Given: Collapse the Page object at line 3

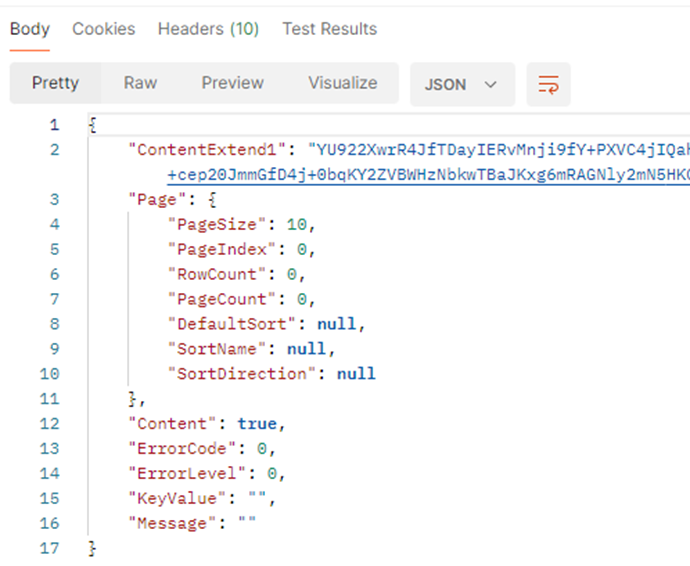Looking at the screenshot, I should point(213,200).
